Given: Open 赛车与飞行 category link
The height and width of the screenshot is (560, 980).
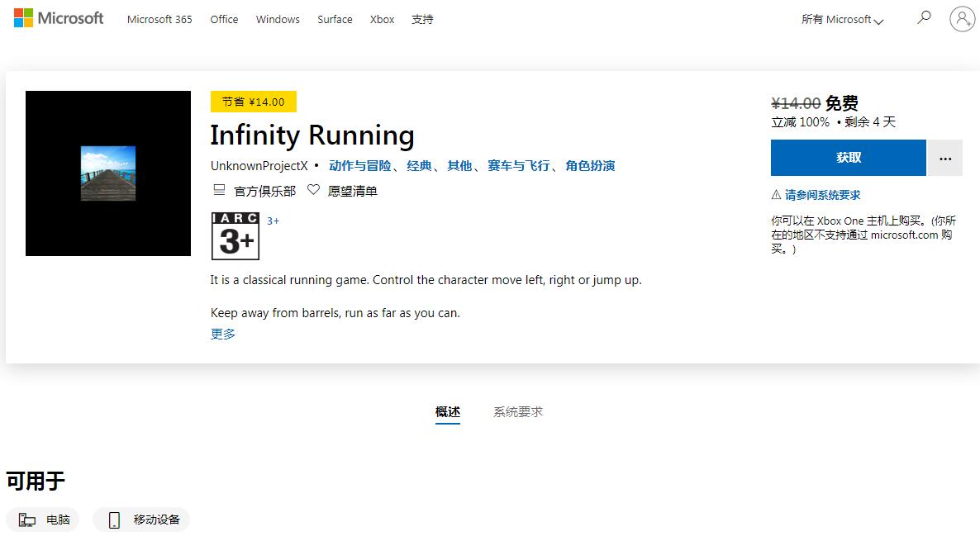Looking at the screenshot, I should click(x=519, y=166).
